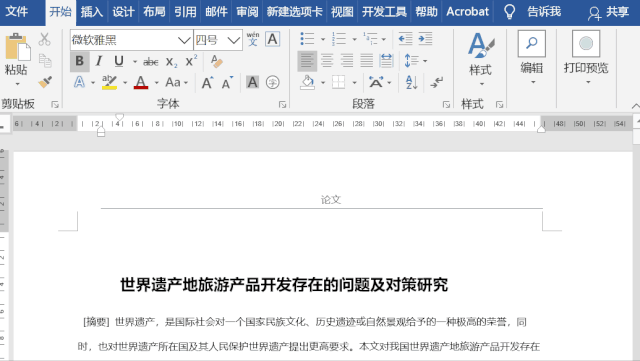Viewport: 640px width, 361px height.
Task: Insert a bulleted list
Action: [x=307, y=39]
